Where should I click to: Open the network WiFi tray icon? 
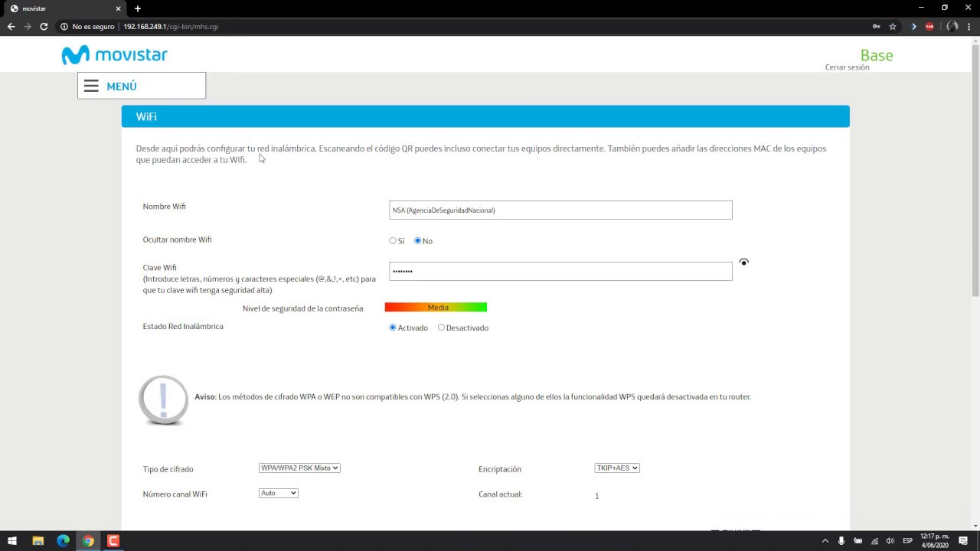874,541
